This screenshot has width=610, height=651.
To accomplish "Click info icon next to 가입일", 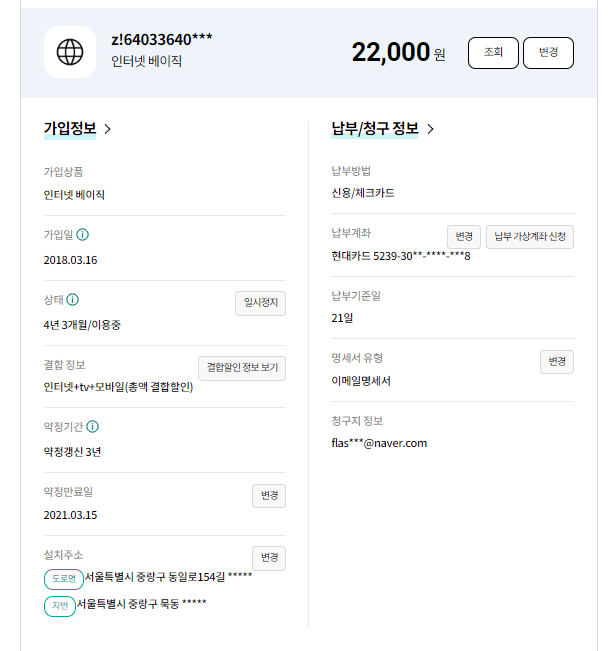I will (83, 235).
